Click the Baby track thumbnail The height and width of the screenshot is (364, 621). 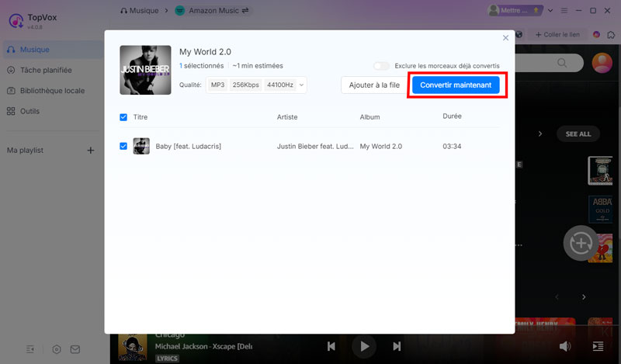click(141, 146)
